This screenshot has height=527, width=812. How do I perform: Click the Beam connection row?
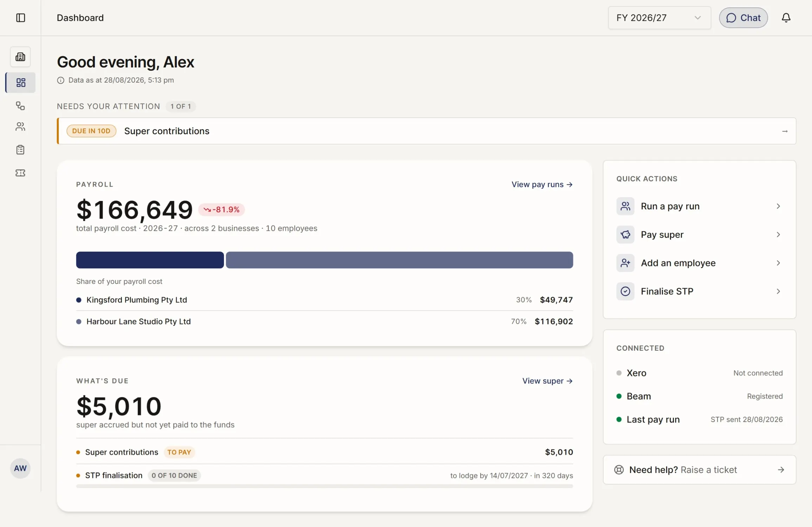click(x=700, y=397)
